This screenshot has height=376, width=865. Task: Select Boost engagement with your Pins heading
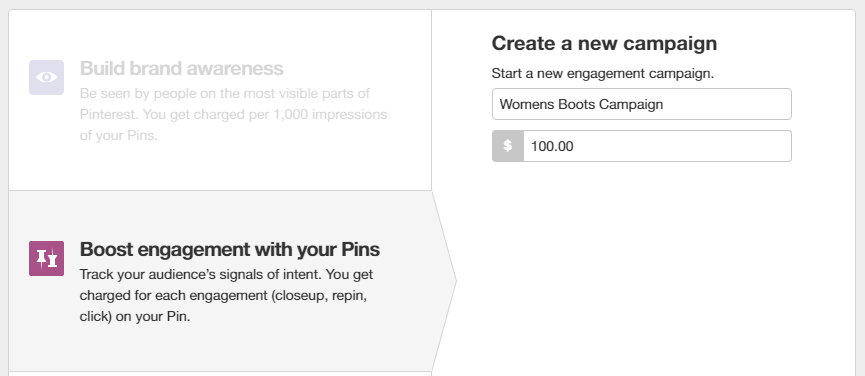tap(229, 249)
